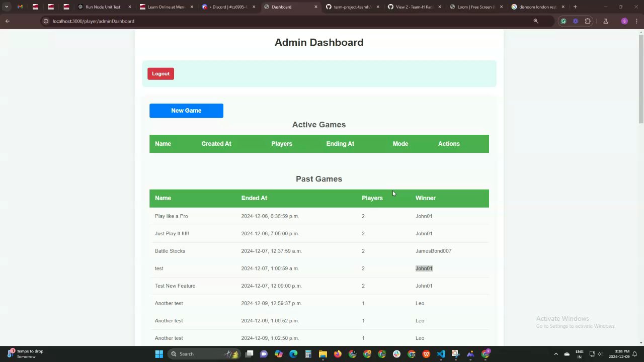
Task: Open the Grammarly extension icon
Action: point(563,21)
